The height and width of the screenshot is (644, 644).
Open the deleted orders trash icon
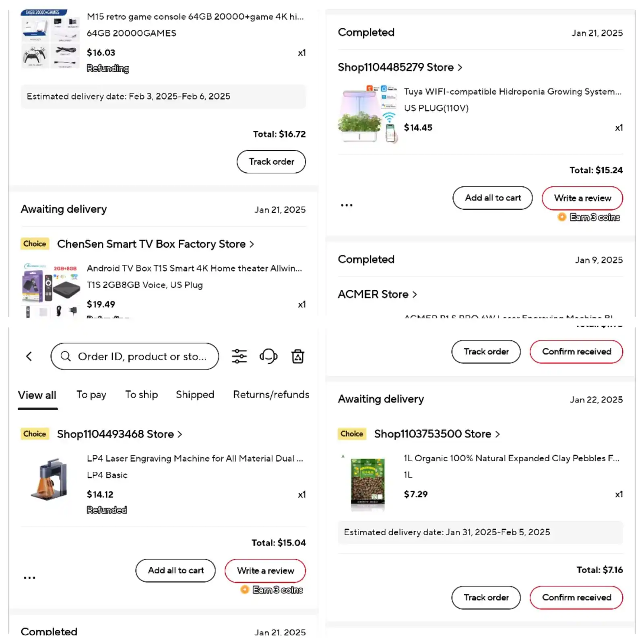click(x=298, y=356)
